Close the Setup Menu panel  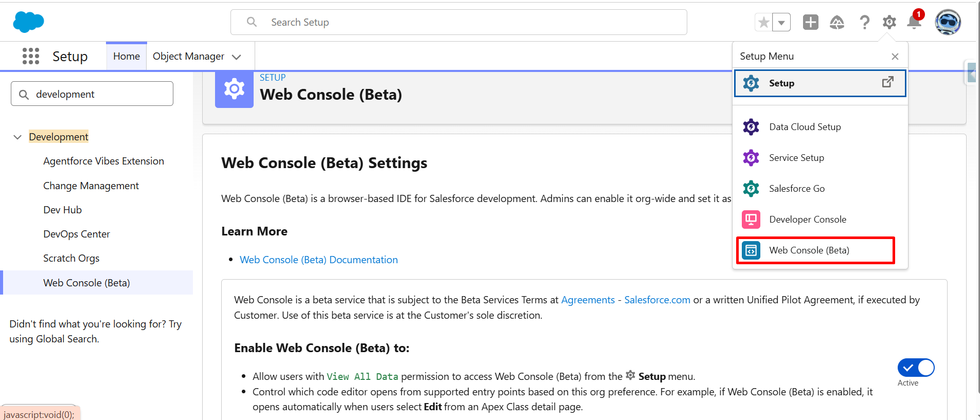tap(895, 57)
